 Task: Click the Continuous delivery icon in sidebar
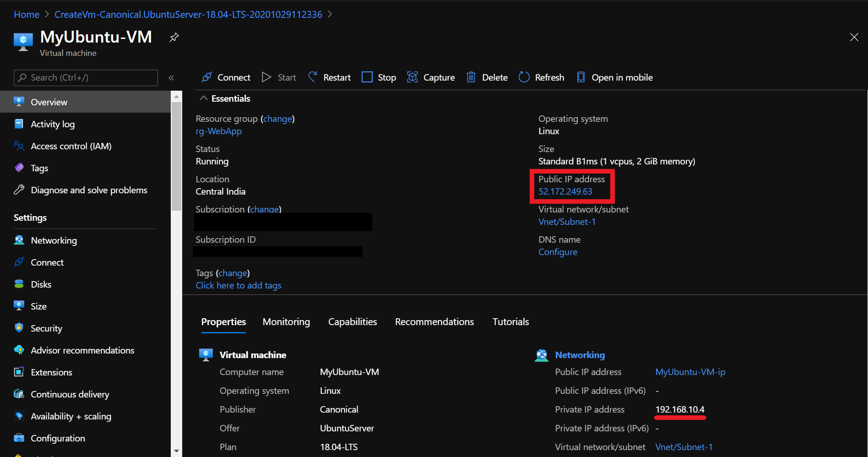(x=19, y=394)
